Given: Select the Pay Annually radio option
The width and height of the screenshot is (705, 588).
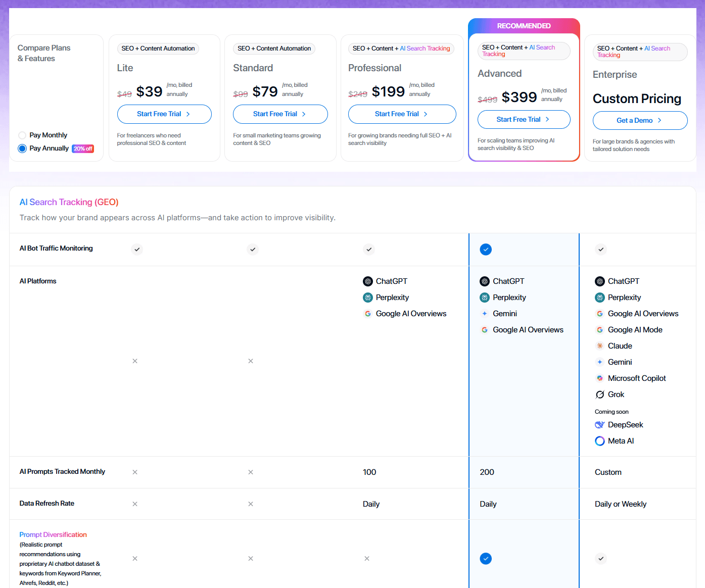Looking at the screenshot, I should tap(22, 149).
